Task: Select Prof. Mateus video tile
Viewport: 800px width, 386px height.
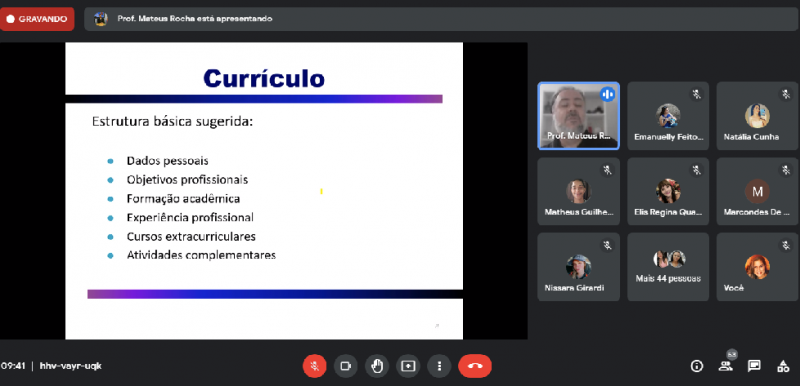Action: tap(579, 116)
